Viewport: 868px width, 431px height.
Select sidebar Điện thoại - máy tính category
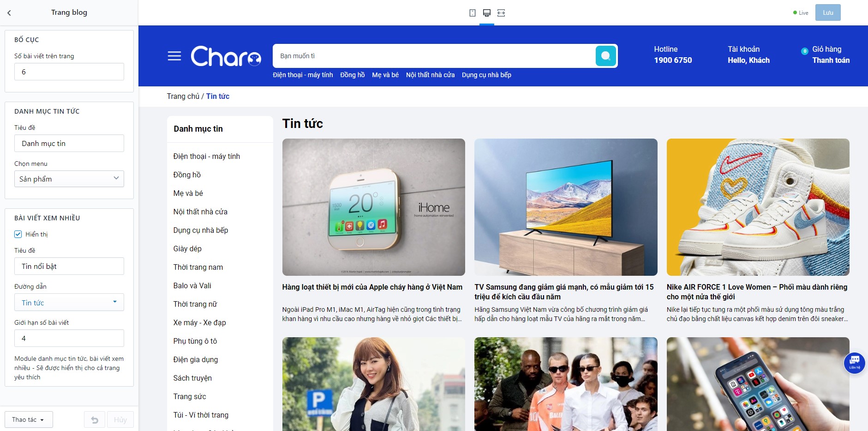click(207, 156)
